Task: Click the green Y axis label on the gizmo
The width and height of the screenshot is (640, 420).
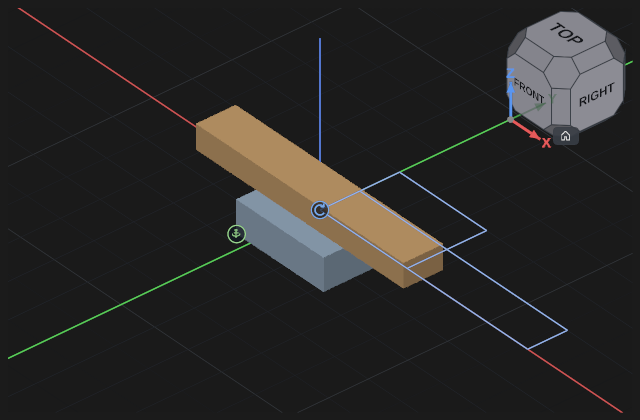Action: [x=552, y=98]
